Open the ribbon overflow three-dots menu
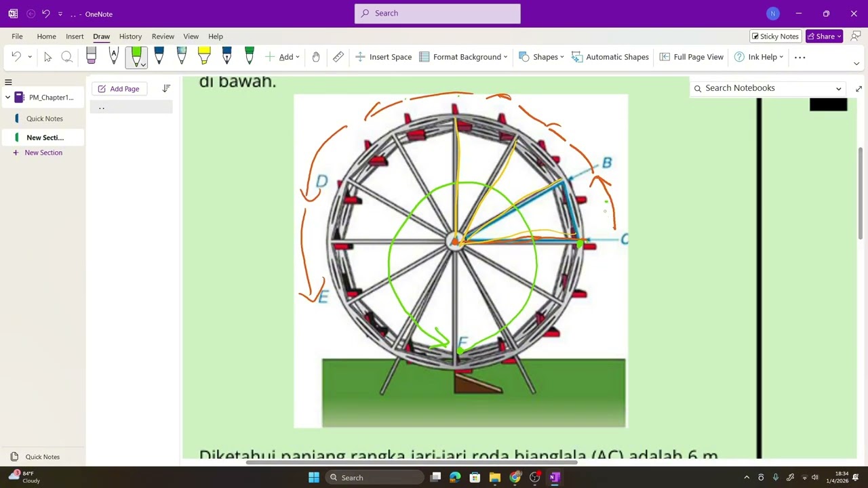 pyautogui.click(x=800, y=57)
